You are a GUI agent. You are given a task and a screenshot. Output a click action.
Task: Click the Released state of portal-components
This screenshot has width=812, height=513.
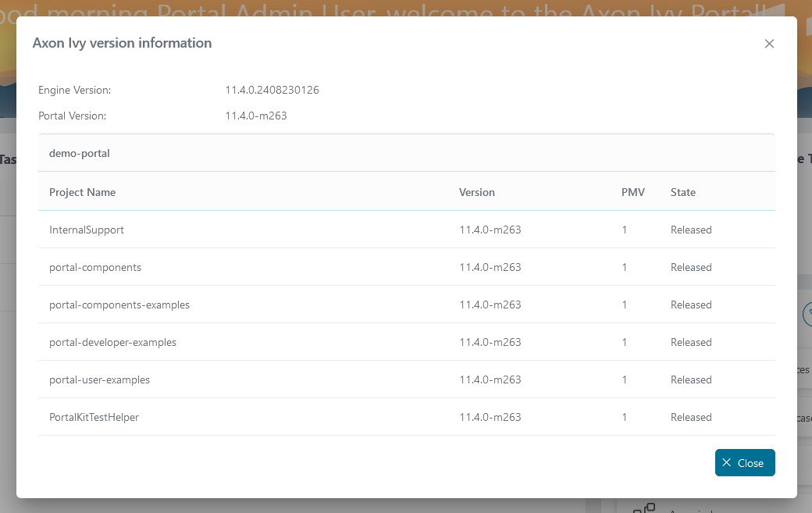691,267
